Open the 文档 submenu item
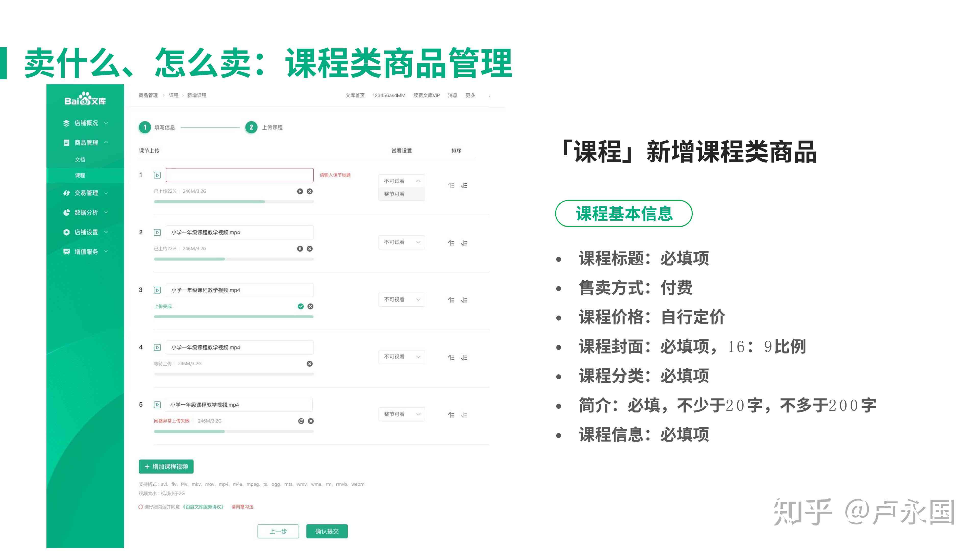 (x=80, y=160)
